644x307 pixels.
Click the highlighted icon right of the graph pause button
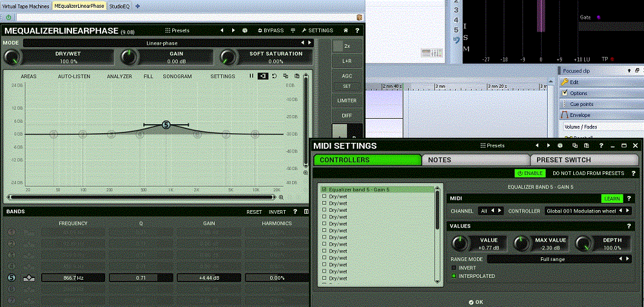click(x=262, y=76)
